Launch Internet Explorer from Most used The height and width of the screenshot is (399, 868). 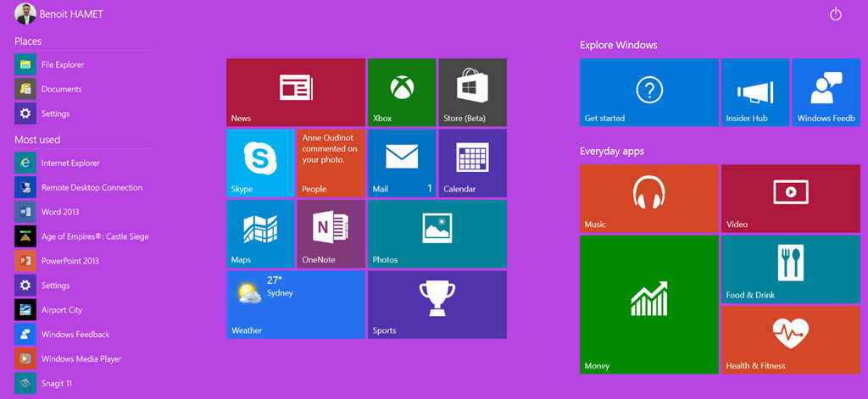(x=70, y=163)
